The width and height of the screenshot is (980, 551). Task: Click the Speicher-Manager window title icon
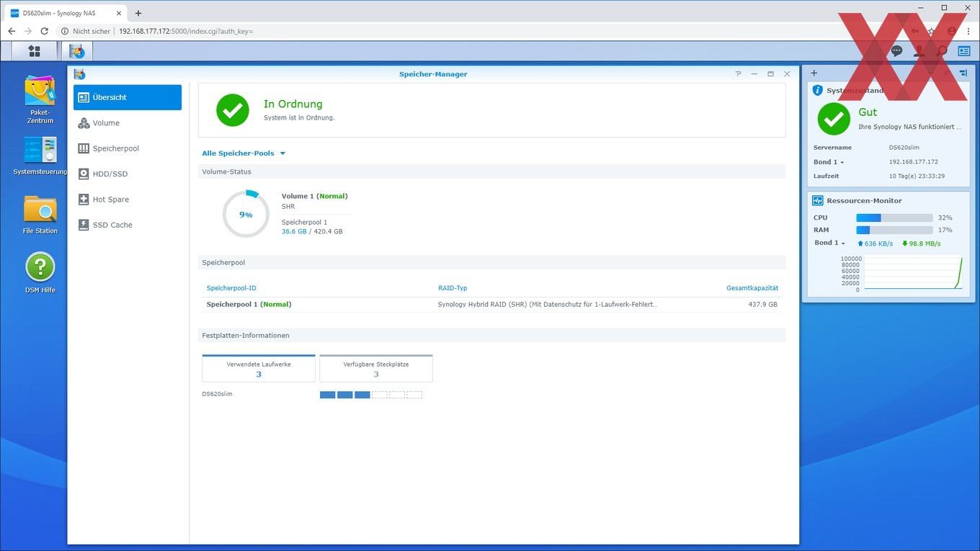click(x=79, y=74)
